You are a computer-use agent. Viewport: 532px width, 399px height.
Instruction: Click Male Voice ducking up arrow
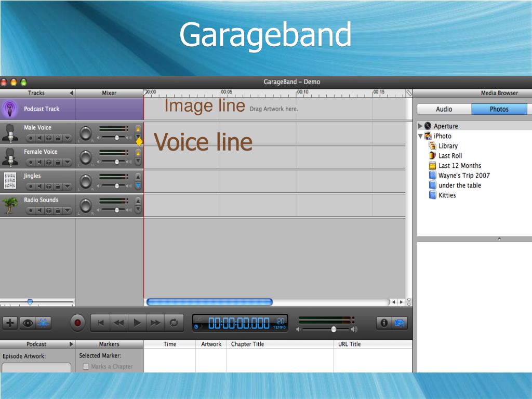tap(138, 129)
